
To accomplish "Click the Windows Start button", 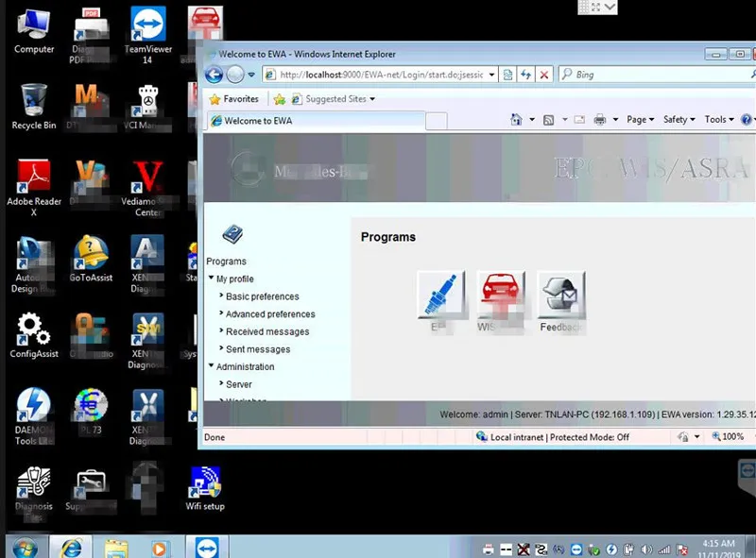I will (x=26, y=548).
